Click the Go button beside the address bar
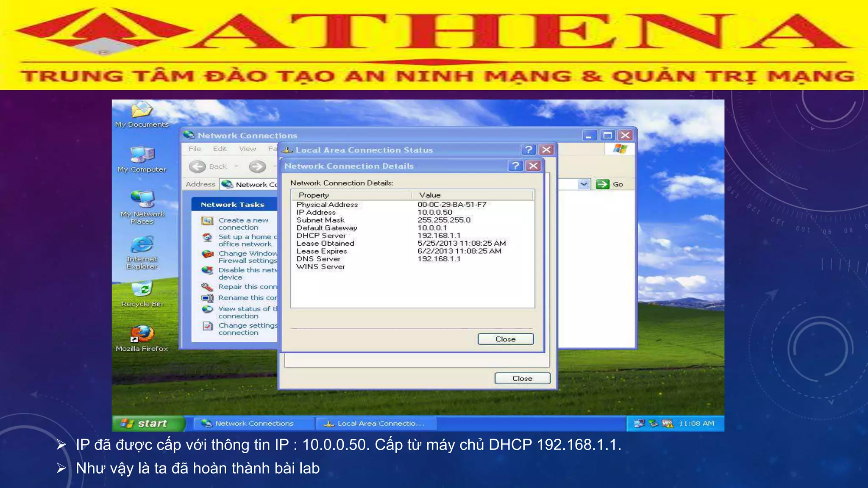This screenshot has width=868, height=488. (x=609, y=184)
